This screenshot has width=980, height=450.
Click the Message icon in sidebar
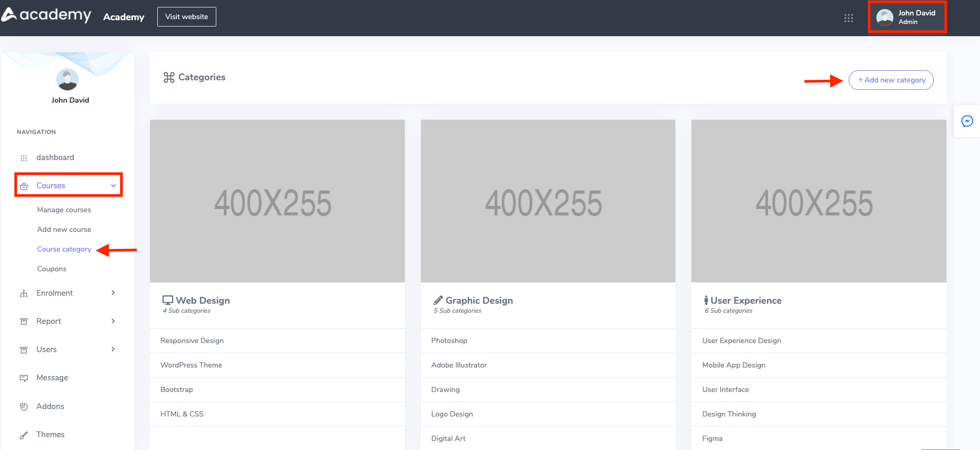pyautogui.click(x=24, y=378)
